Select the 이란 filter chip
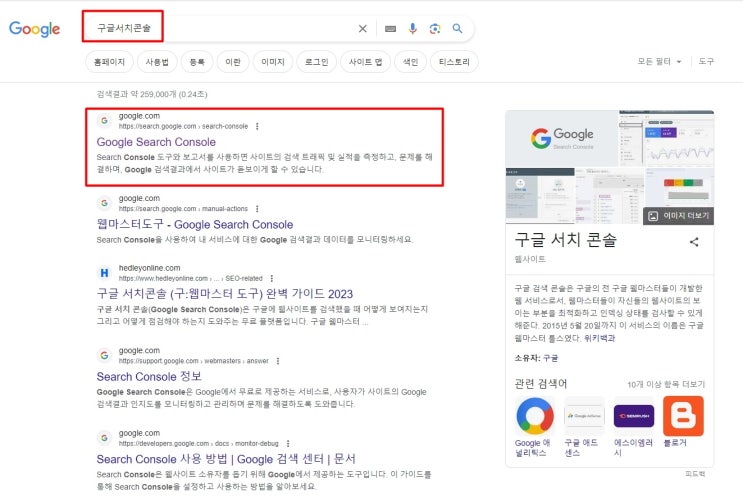This screenshot has width=743, height=502. click(233, 62)
